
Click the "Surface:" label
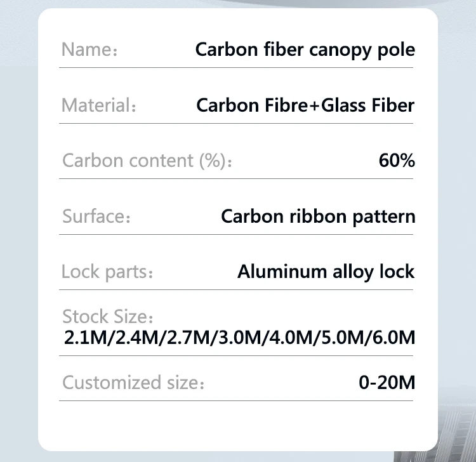(96, 216)
